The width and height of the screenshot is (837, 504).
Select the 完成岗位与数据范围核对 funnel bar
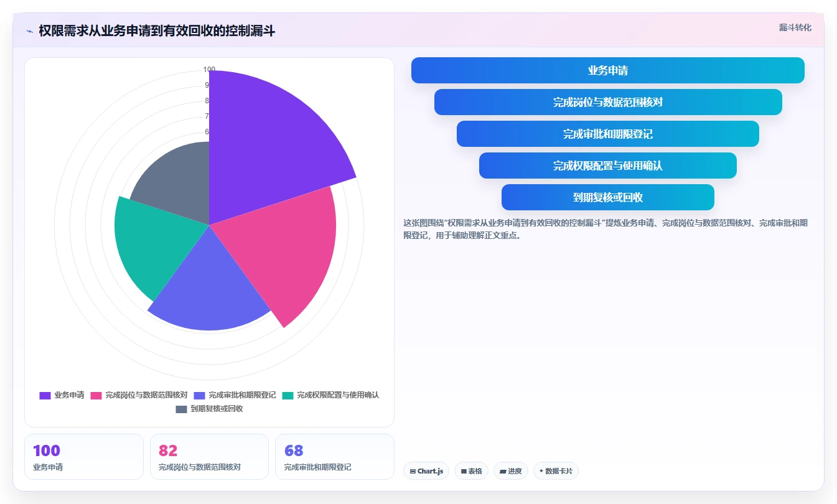[x=607, y=102]
